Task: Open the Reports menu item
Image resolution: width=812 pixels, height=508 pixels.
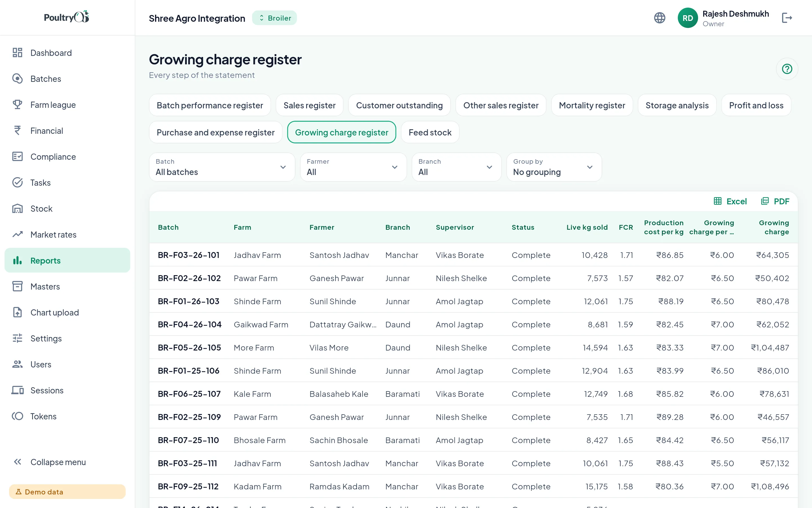Action: click(67, 260)
